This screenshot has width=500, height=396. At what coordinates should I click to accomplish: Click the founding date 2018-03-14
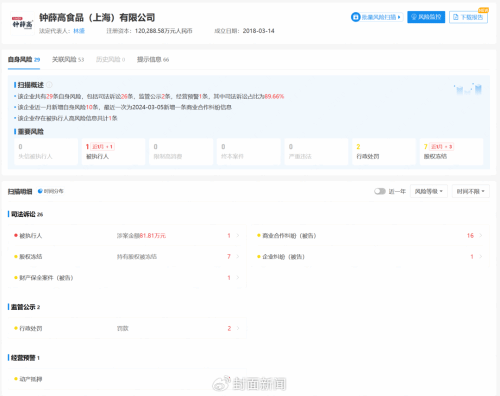[259, 31]
